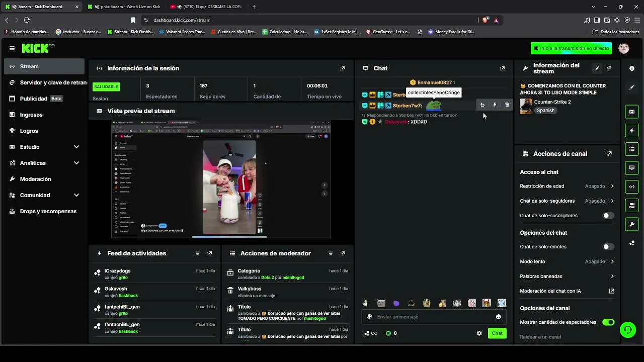Open Servidor y clave de retransmisión page
The width and height of the screenshot is (644, 362).
click(44, 82)
